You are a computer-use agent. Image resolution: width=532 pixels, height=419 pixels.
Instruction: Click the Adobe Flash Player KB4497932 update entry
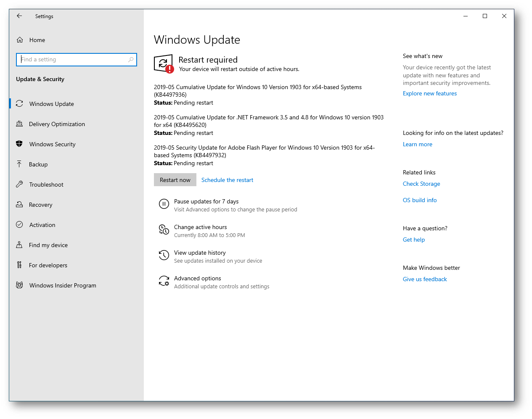tap(265, 155)
